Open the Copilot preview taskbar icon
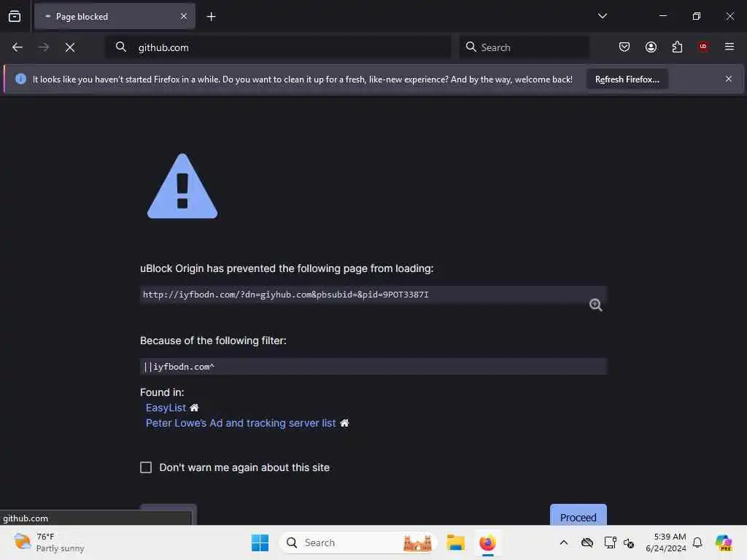Screen dimensions: 747x560 click(724, 542)
